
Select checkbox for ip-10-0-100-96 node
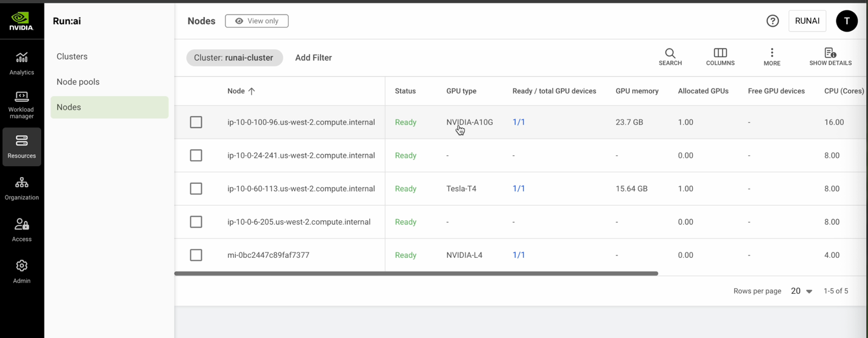pos(196,123)
